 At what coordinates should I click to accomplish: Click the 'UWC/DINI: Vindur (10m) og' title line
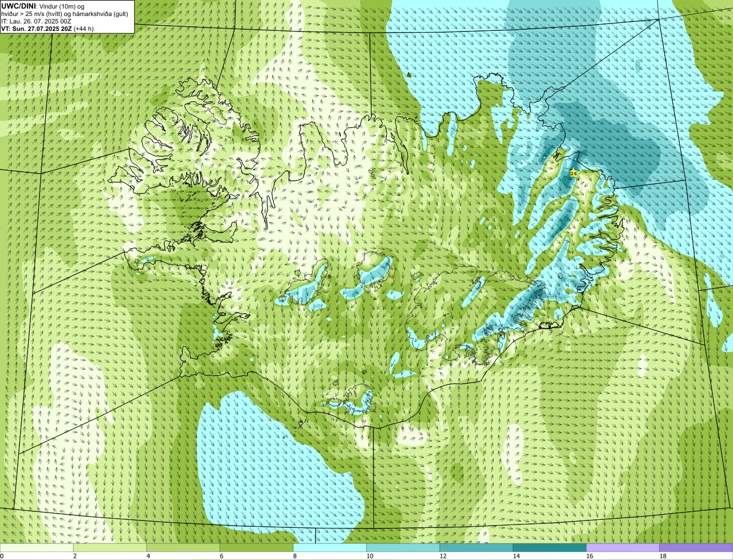click(43, 6)
